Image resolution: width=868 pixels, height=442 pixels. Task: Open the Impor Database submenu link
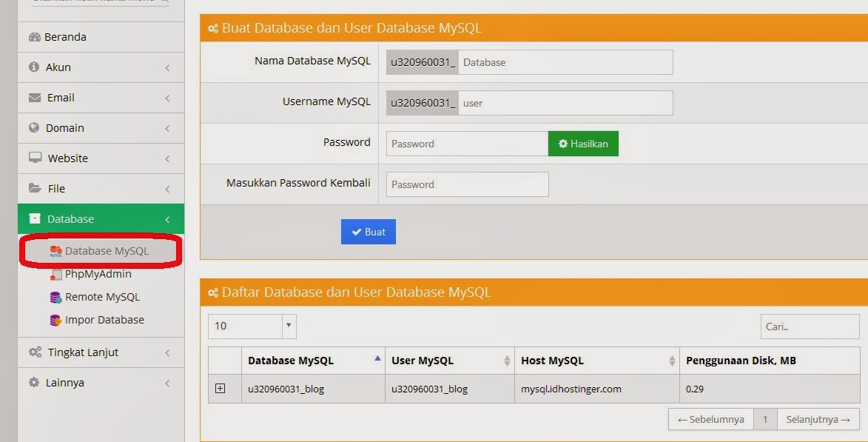pos(104,320)
